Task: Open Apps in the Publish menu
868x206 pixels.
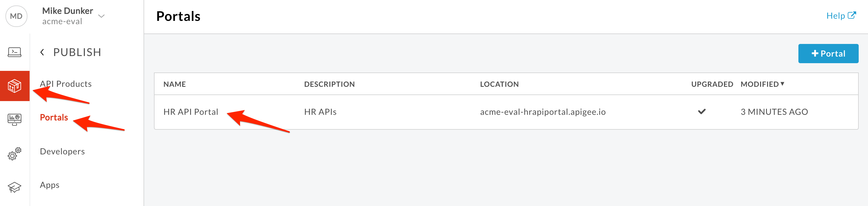Action: tap(50, 185)
